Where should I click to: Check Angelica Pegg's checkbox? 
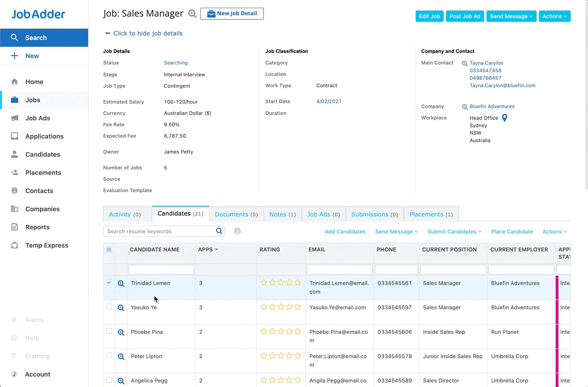[109, 380]
